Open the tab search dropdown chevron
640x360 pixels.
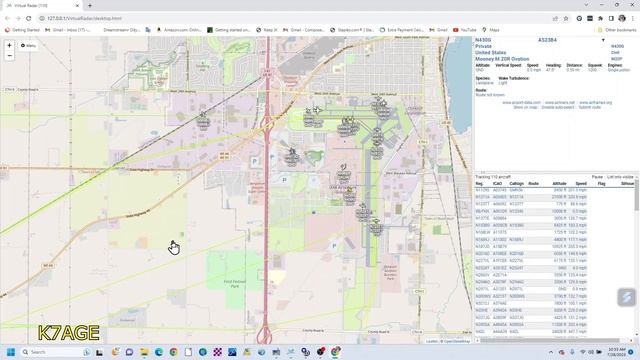click(x=586, y=5)
